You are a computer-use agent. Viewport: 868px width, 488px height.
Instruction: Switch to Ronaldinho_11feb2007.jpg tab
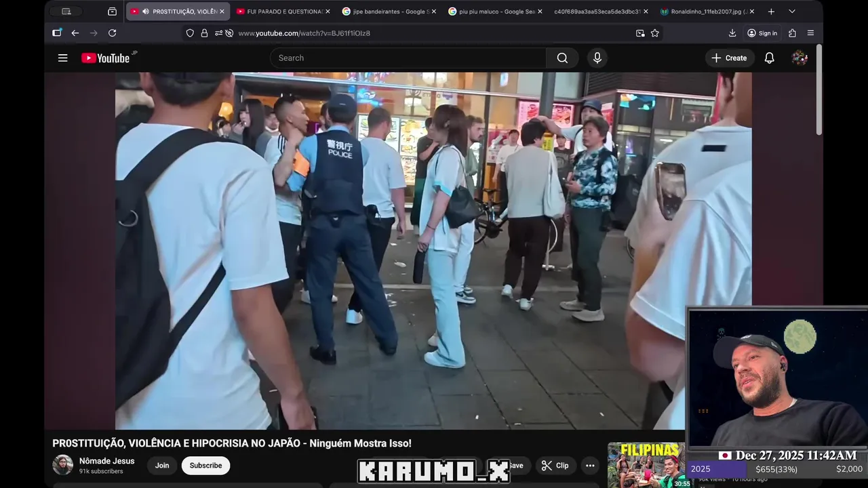click(x=708, y=12)
